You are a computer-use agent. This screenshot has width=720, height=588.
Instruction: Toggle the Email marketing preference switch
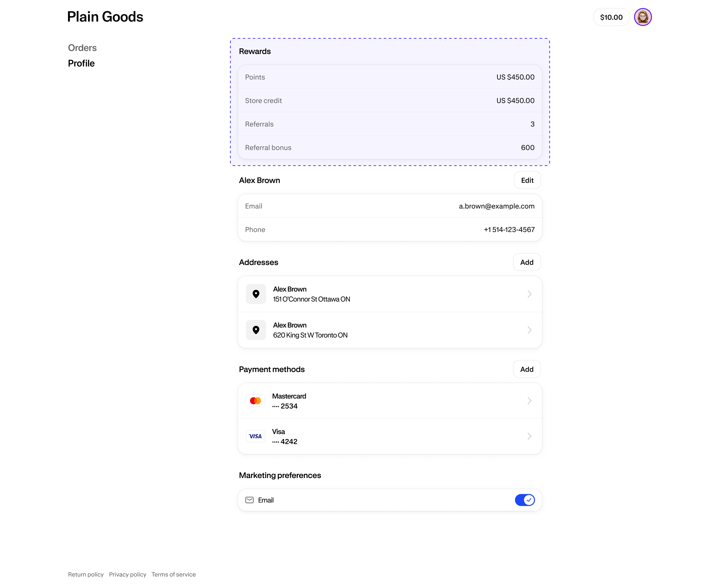click(524, 500)
